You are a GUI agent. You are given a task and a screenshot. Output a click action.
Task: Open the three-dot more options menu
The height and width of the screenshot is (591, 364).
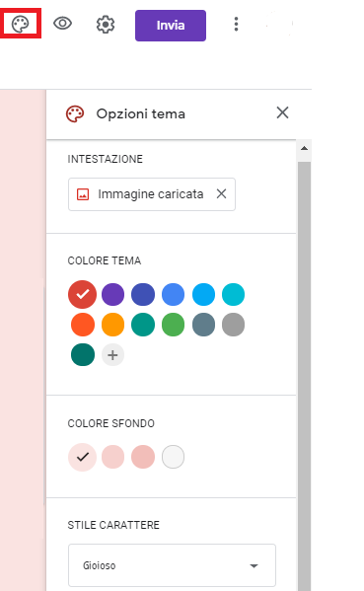[x=237, y=24]
